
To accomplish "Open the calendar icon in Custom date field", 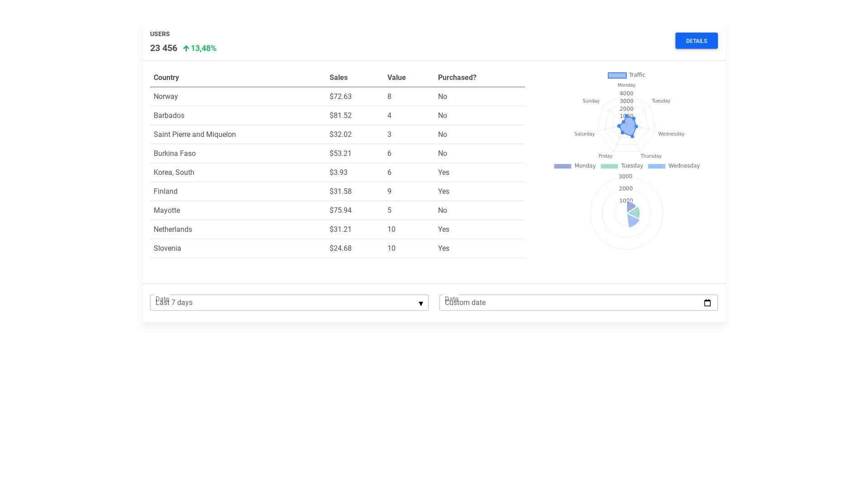I will pyautogui.click(x=707, y=303).
